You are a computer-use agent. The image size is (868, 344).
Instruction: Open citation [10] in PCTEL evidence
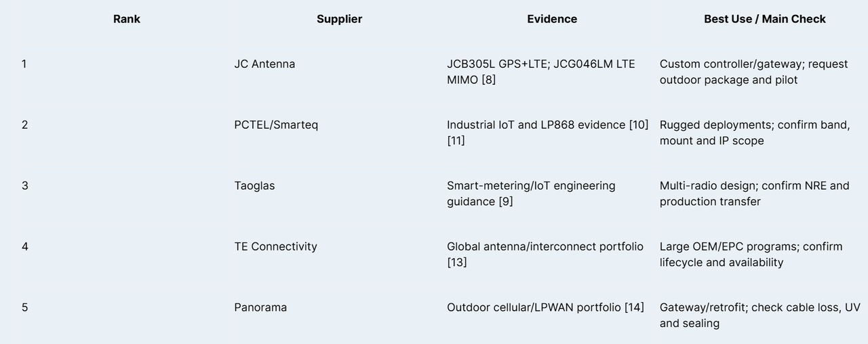[639, 125]
